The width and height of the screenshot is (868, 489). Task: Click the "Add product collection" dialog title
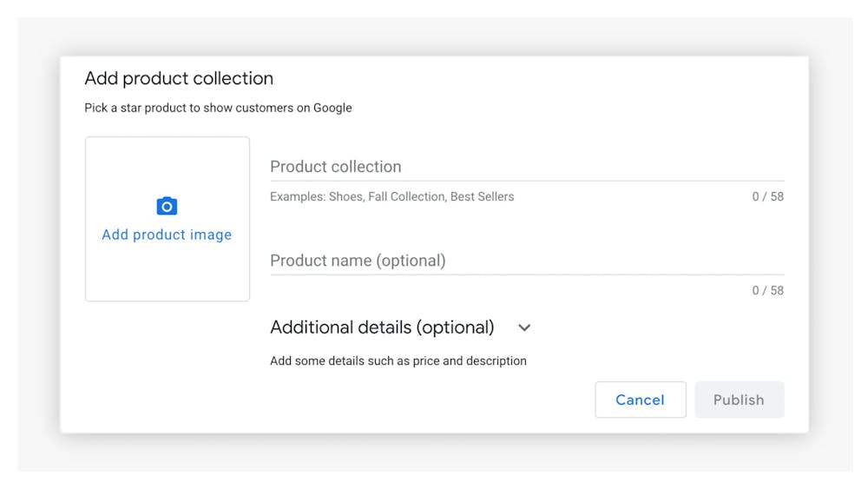(x=179, y=78)
